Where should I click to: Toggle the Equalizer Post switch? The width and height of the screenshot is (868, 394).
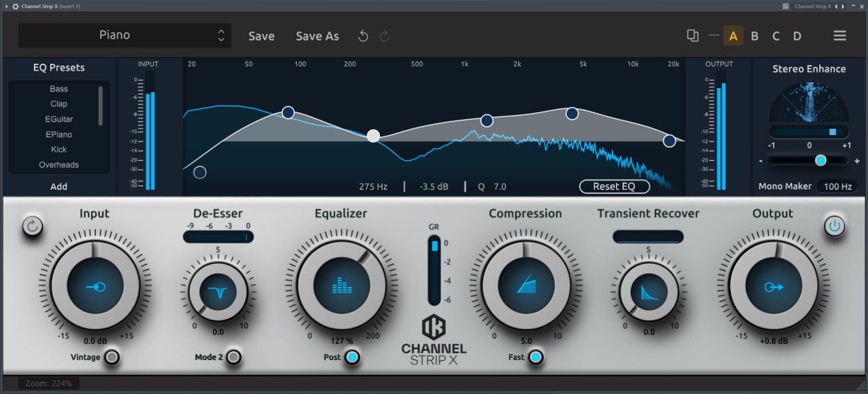351,357
